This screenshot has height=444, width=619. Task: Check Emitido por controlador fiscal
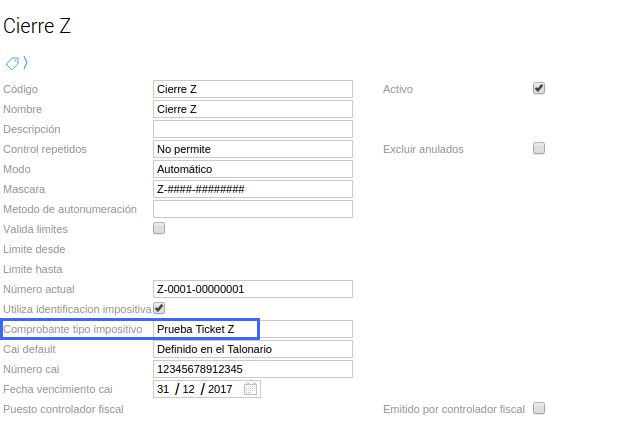539,408
